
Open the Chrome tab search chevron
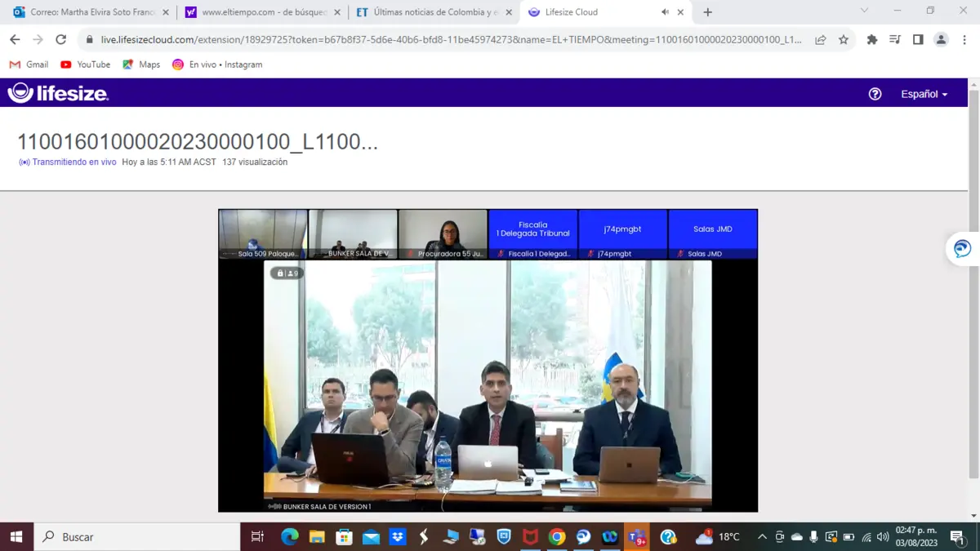[864, 11]
